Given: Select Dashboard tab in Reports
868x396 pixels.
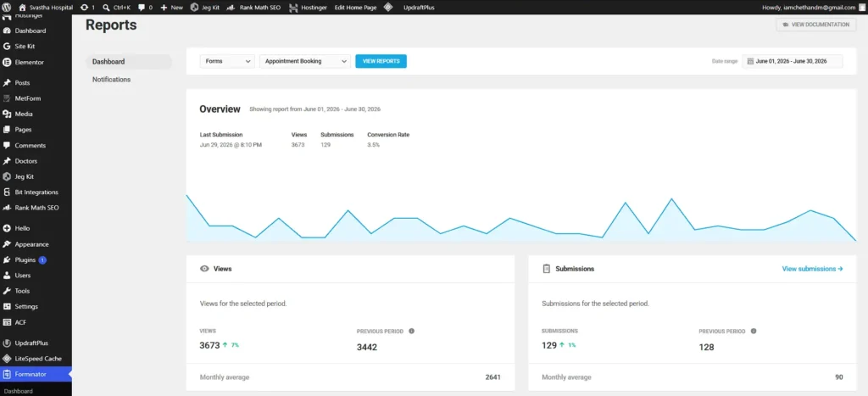Looking at the screenshot, I should click(x=129, y=62).
